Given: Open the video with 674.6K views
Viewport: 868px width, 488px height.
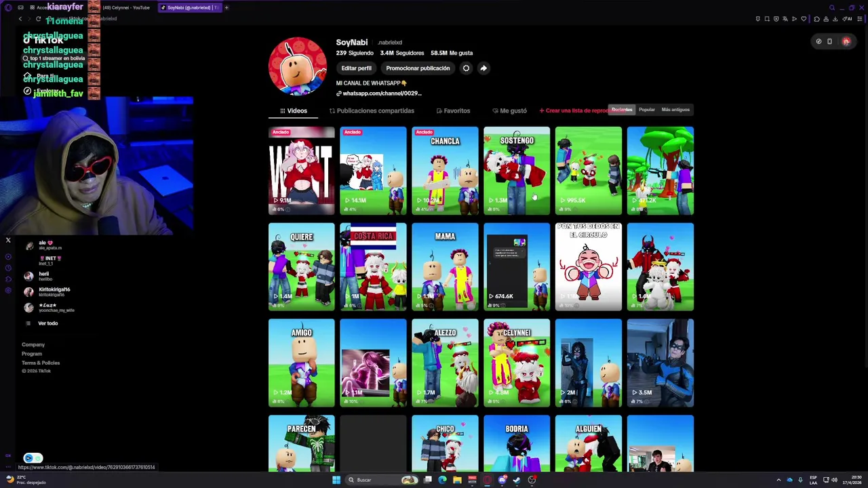Looking at the screenshot, I should (x=517, y=267).
